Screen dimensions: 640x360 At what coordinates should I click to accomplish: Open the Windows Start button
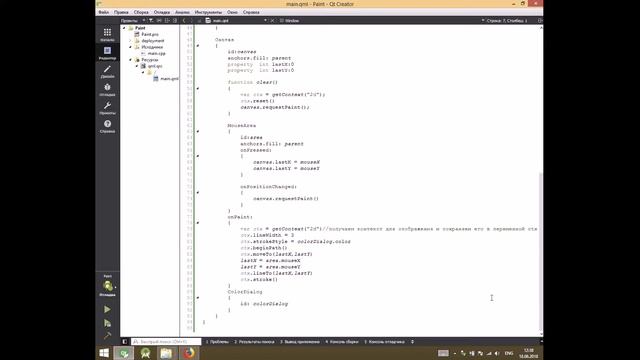pos(104,353)
